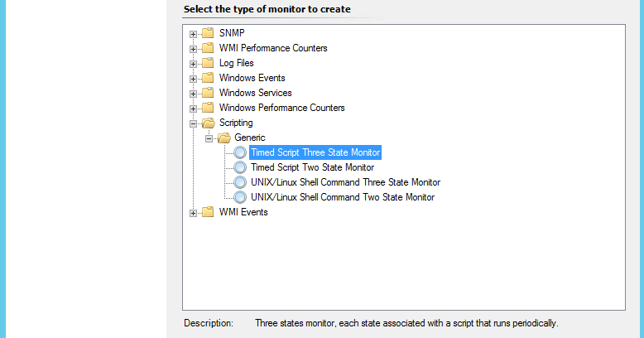Expand the Log Files node
The height and width of the screenshot is (338, 644).
pyautogui.click(x=193, y=64)
